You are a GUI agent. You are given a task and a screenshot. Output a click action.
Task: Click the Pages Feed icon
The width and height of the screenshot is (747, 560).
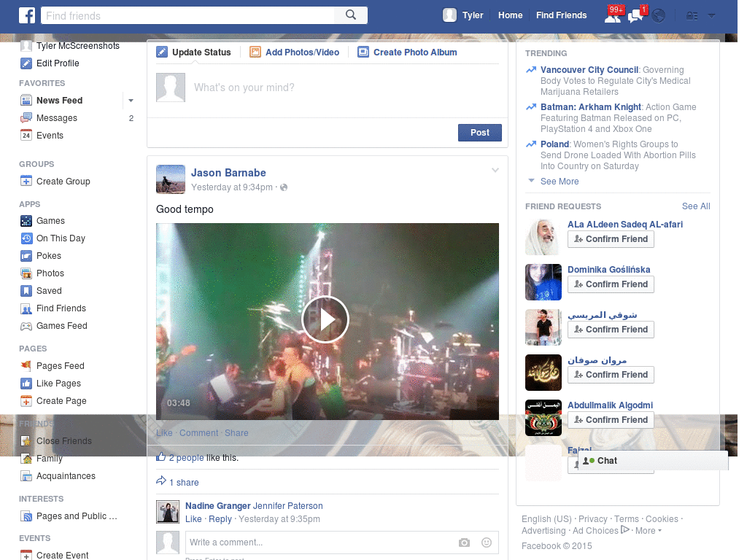[26, 366]
